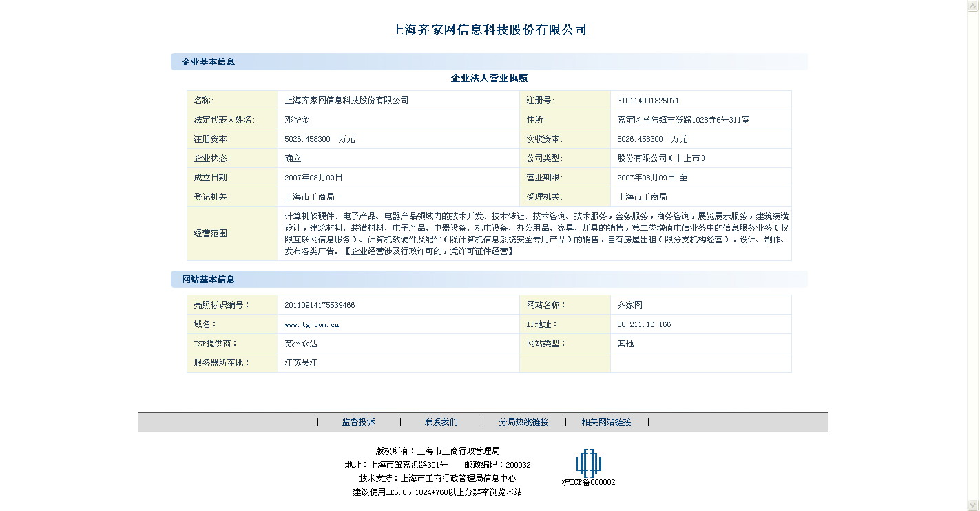This screenshot has height=511, width=980.
Task: Click the 亮照标识编号 label
Action: tap(222, 305)
